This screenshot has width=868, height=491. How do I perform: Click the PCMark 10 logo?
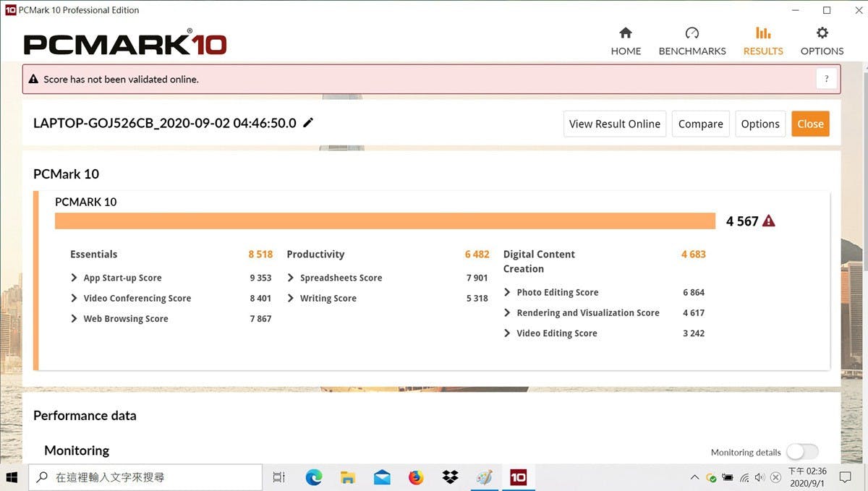pos(125,44)
